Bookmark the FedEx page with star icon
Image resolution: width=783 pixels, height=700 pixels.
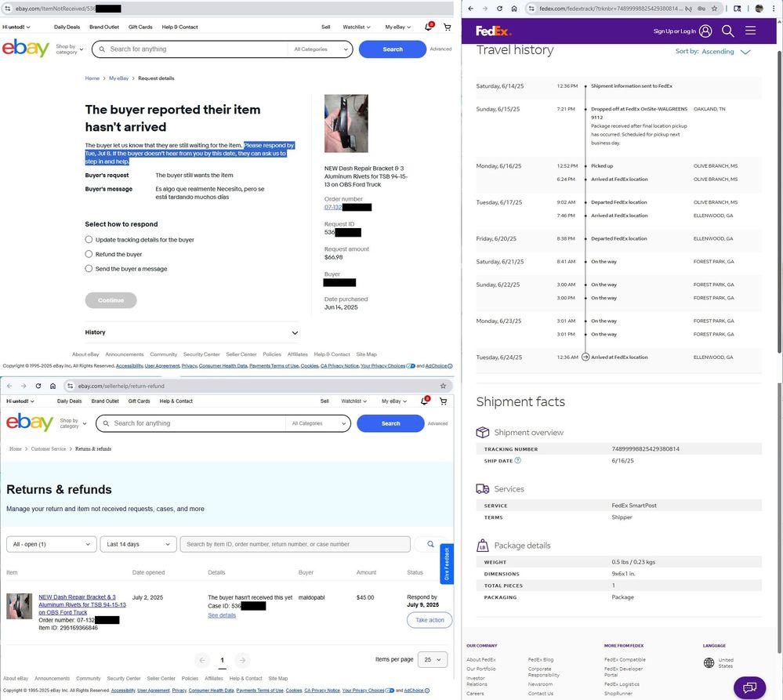click(715, 9)
